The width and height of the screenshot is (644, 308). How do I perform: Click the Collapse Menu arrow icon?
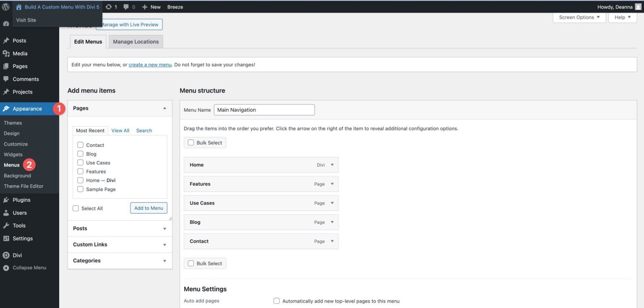point(6,268)
